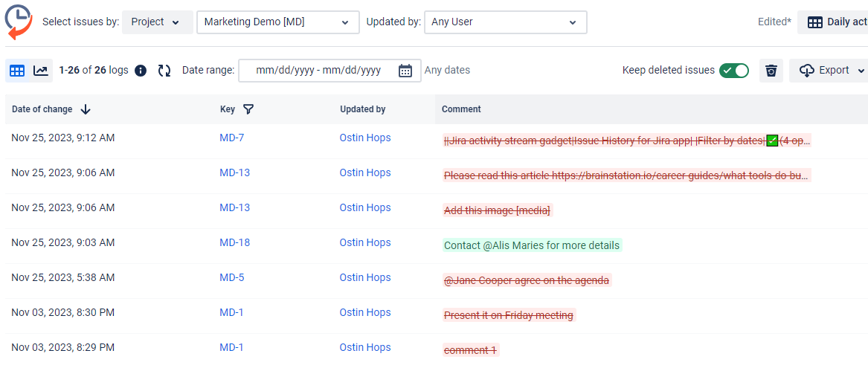Click the Jira activity stream gadget comment
This screenshot has height=368, width=868.
coord(627,141)
